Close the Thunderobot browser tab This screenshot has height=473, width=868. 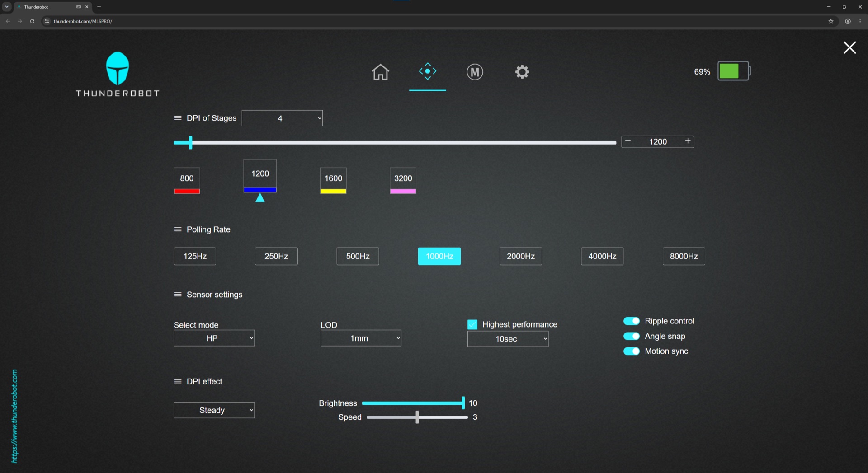87,7
